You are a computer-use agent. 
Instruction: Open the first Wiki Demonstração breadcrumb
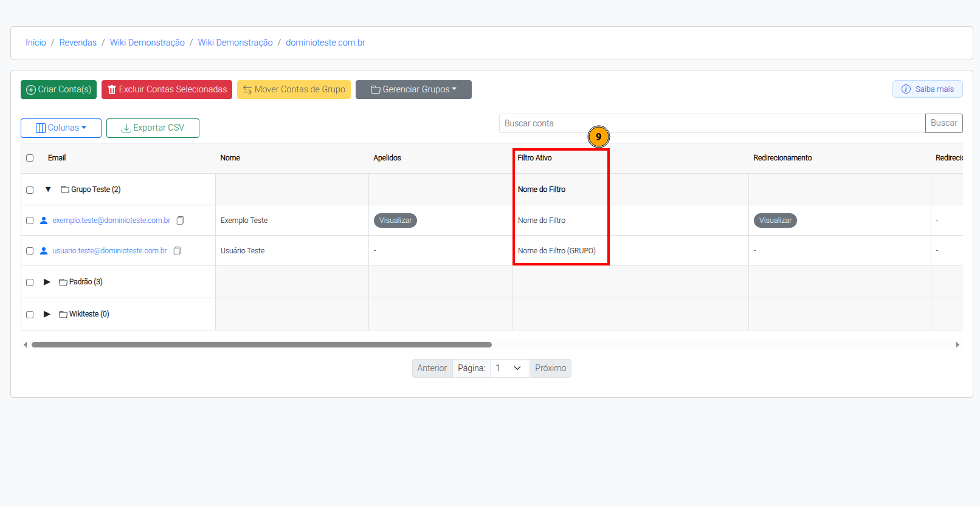pyautogui.click(x=147, y=43)
